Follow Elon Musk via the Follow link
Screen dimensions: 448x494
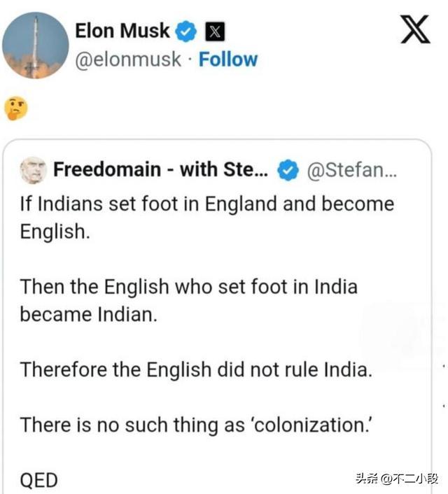click(x=228, y=59)
